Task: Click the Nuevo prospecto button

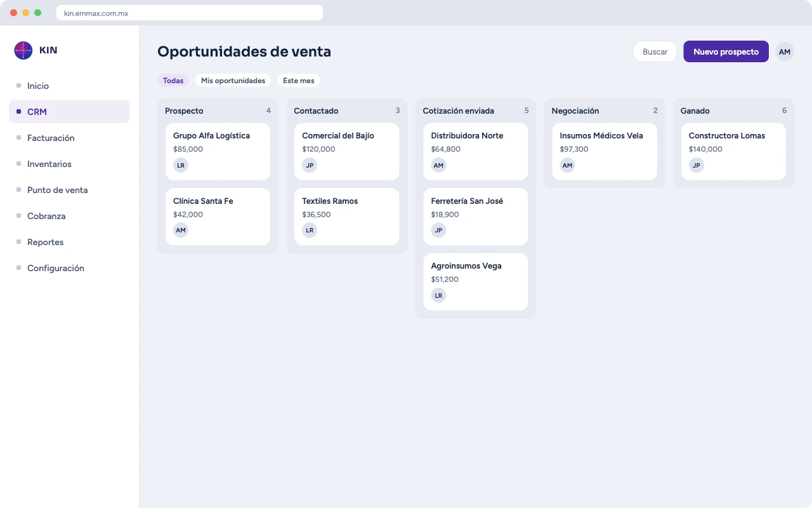Action: point(726,51)
